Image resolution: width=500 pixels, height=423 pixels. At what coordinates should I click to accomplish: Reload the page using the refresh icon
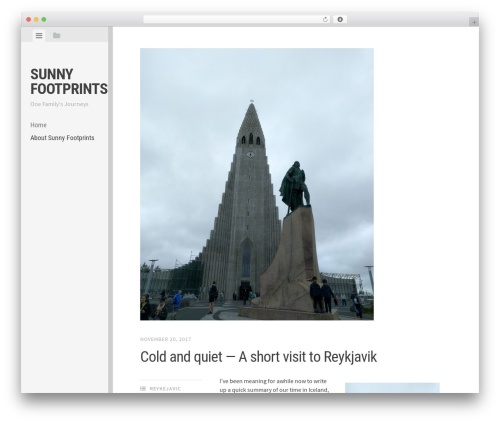[x=325, y=20]
